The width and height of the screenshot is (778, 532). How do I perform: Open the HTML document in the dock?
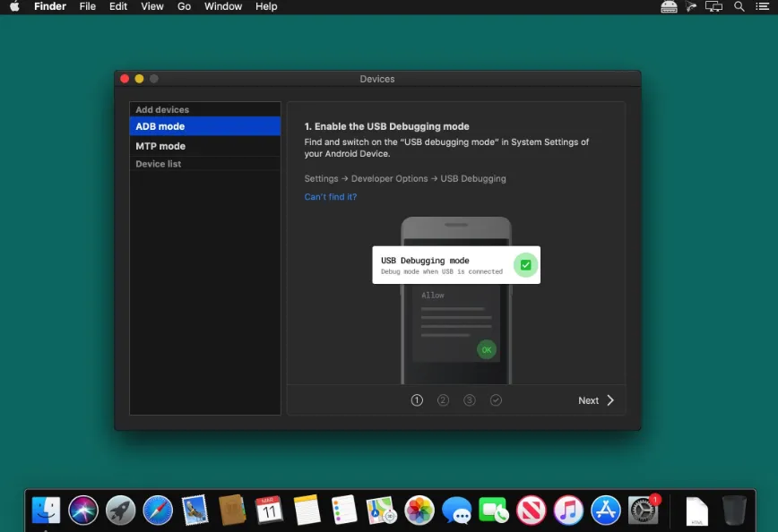pyautogui.click(x=696, y=511)
